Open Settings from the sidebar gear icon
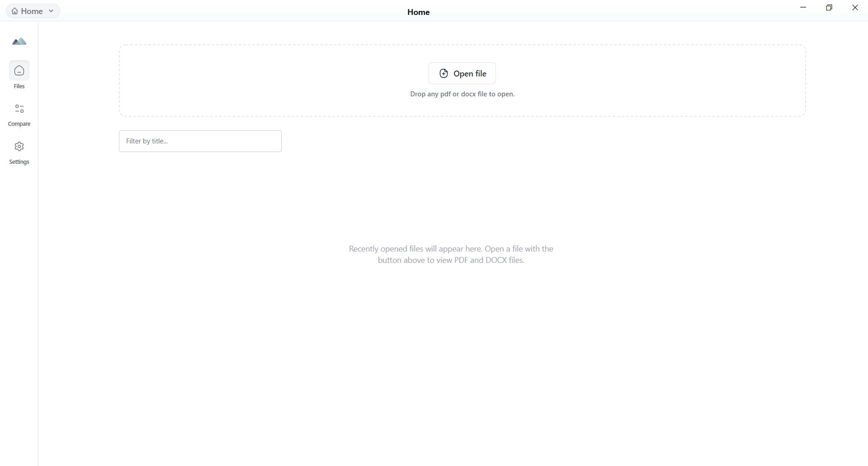This screenshot has width=868, height=466. click(19, 153)
